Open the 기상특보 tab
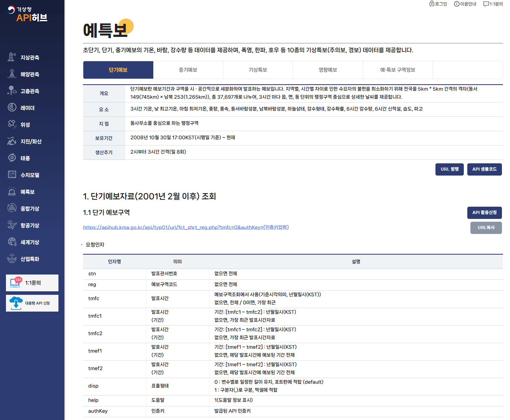This screenshot has width=510, height=420. tap(258, 70)
